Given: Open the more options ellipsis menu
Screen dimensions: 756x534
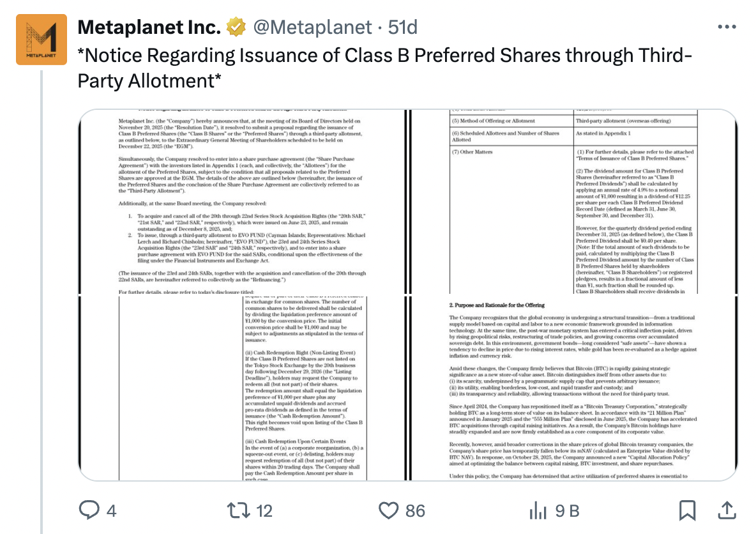Looking at the screenshot, I should (728, 27).
